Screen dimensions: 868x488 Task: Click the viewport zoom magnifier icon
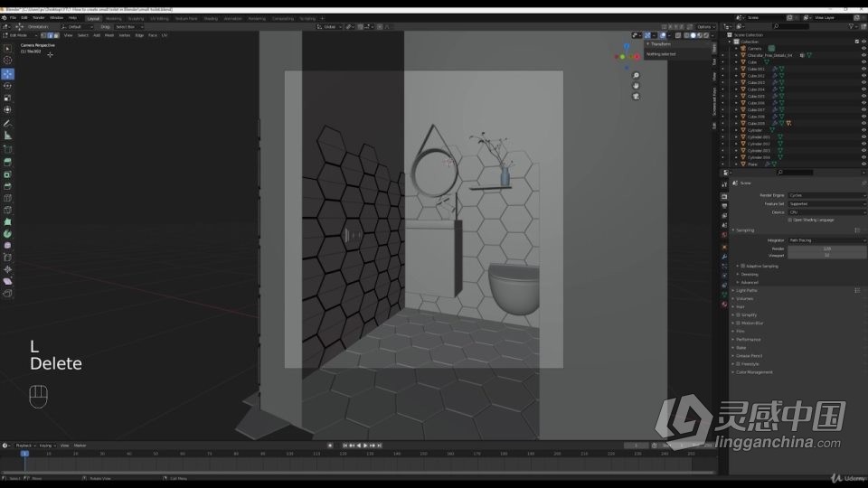click(636, 75)
